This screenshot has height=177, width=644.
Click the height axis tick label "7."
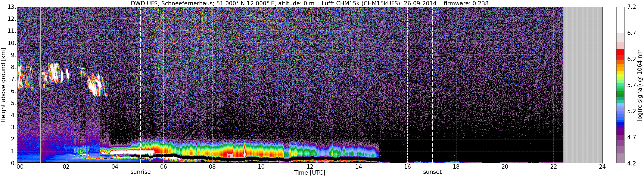tap(13, 79)
